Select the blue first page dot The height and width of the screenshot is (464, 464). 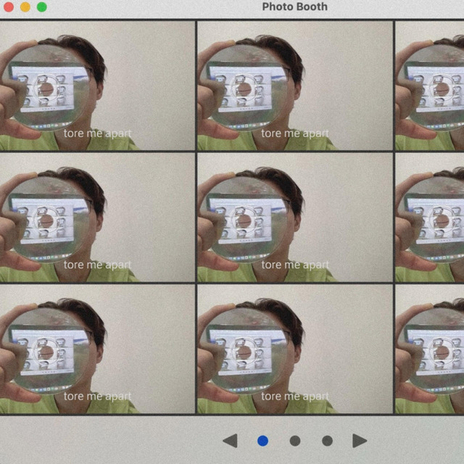[x=263, y=441]
